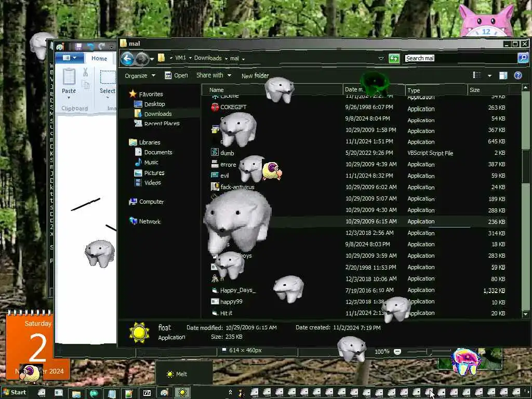The width and height of the screenshot is (532, 399).
Task: Click Open in the Explorer toolbar
Action: tap(176, 75)
